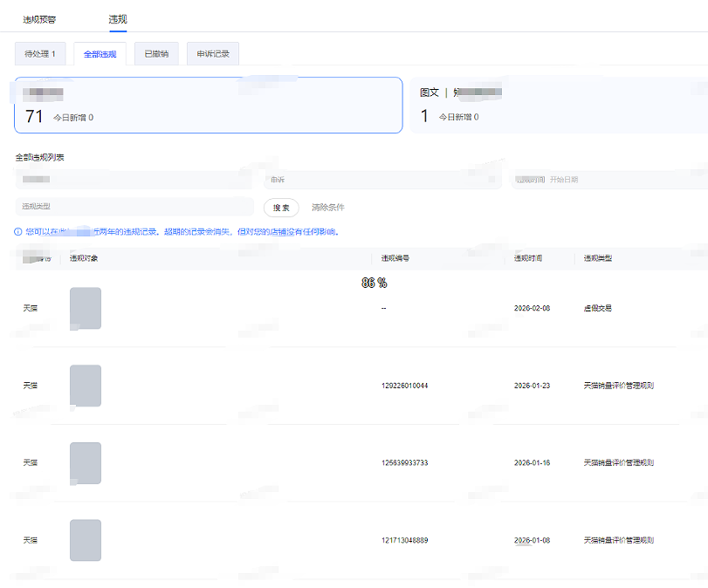Select the summary card showing 71 violations

[209, 106]
